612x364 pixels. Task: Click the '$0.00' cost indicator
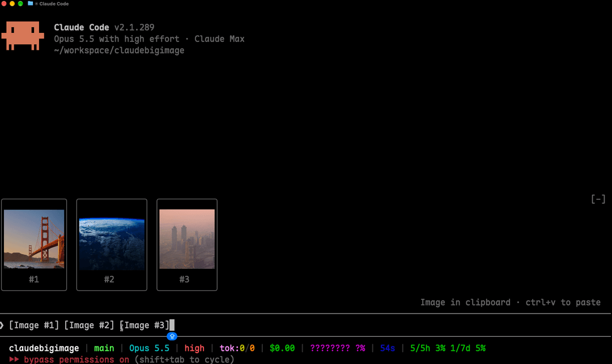[x=282, y=348]
